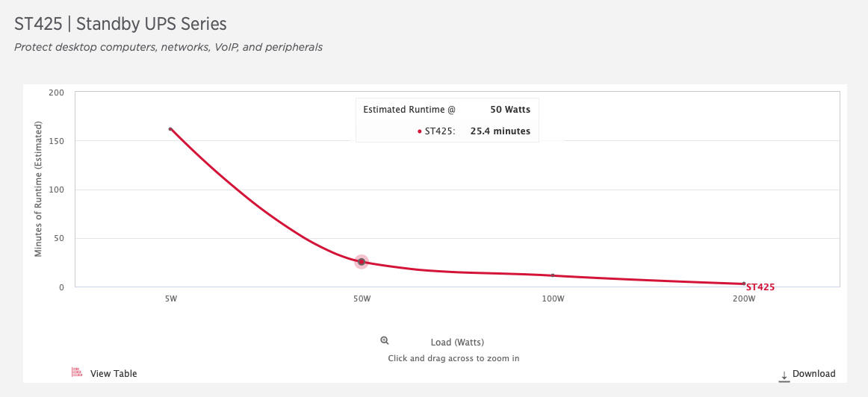868x397 pixels.
Task: Click the zoom magnifier icon below chart
Action: click(385, 340)
